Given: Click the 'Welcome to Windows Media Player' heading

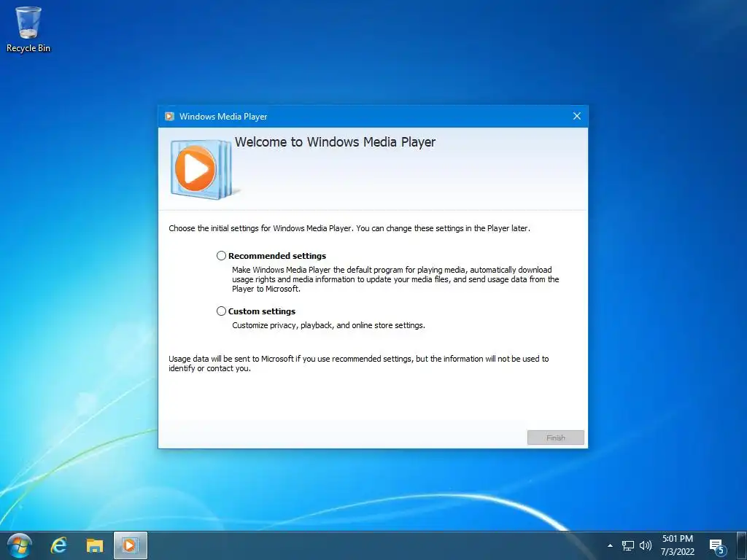Looking at the screenshot, I should point(335,142).
